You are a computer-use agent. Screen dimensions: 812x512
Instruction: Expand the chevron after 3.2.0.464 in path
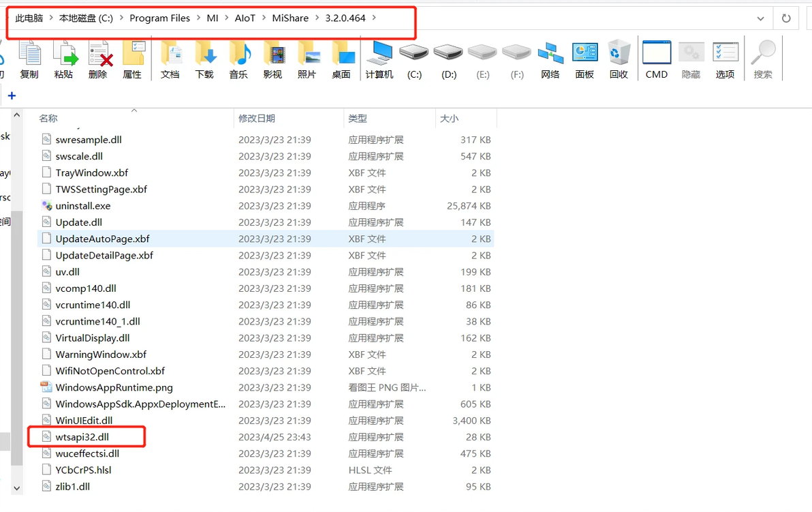click(x=374, y=18)
